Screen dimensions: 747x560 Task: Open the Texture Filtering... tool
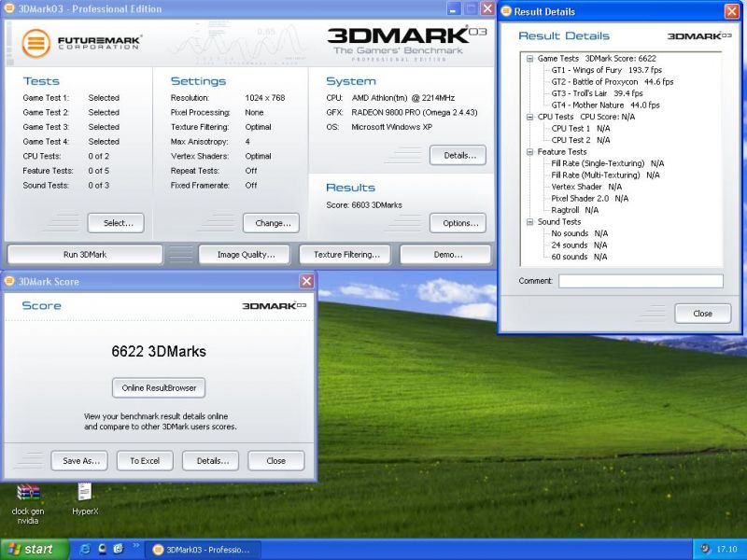click(345, 254)
